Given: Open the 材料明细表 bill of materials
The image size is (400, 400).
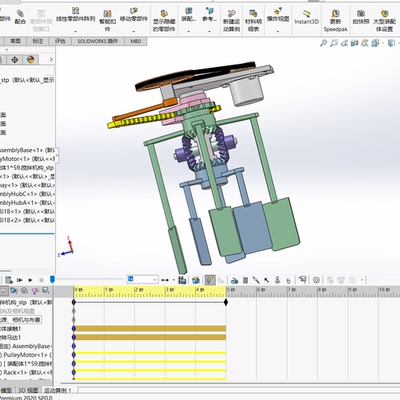Looking at the screenshot, I should coord(253,21).
